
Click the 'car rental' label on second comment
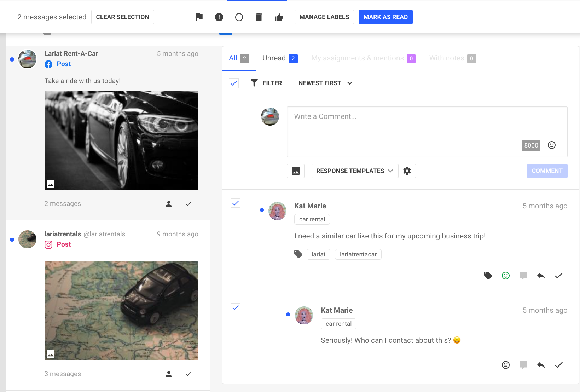[338, 324]
